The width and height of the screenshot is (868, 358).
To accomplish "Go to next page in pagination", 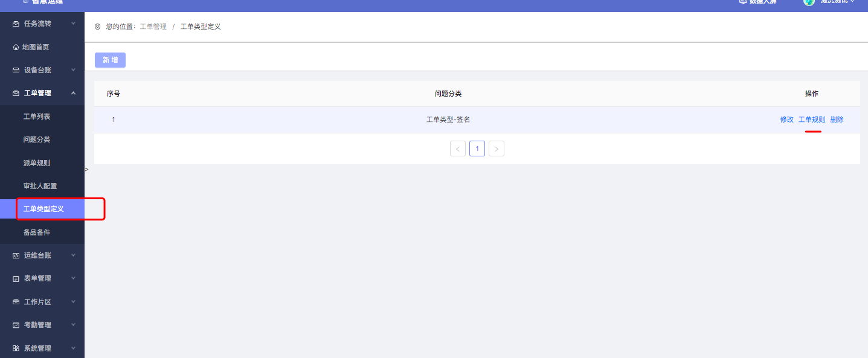I will tap(497, 149).
